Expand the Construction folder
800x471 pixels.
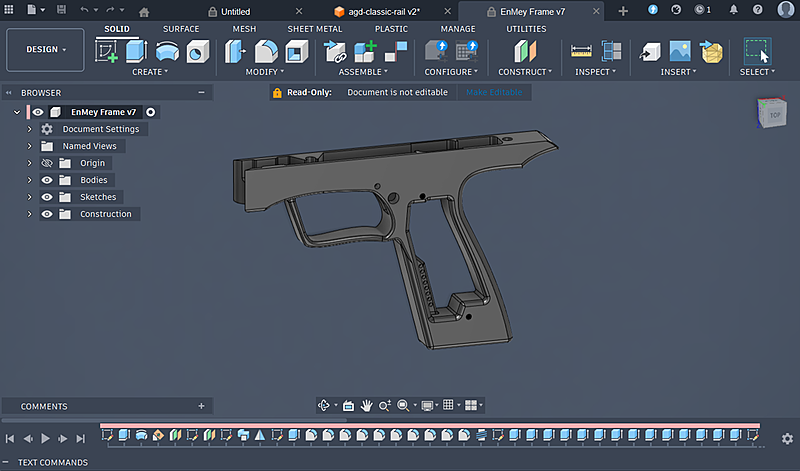pyautogui.click(x=29, y=214)
